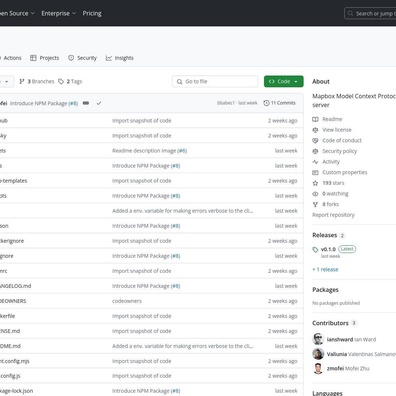Open Code of conduct link

342,140
